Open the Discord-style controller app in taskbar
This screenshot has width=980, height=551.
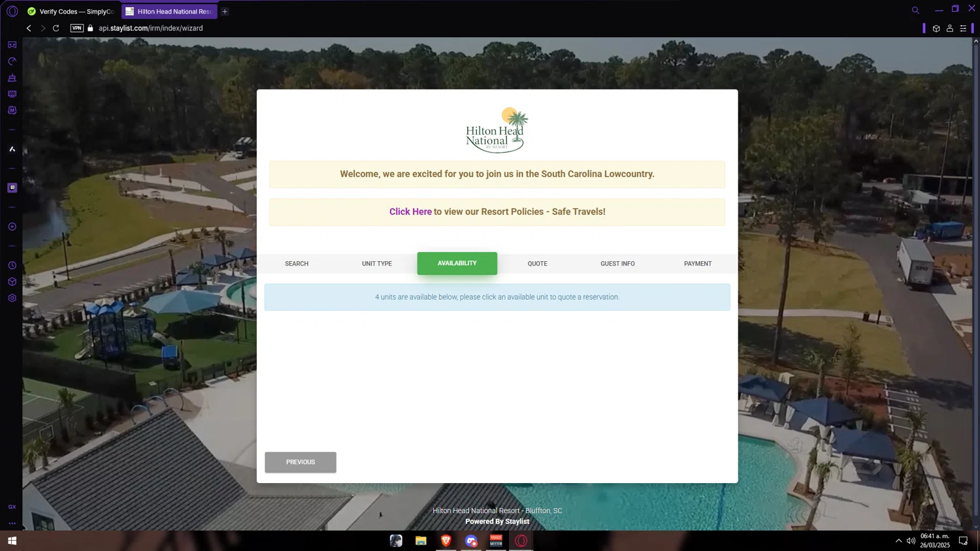(x=471, y=541)
